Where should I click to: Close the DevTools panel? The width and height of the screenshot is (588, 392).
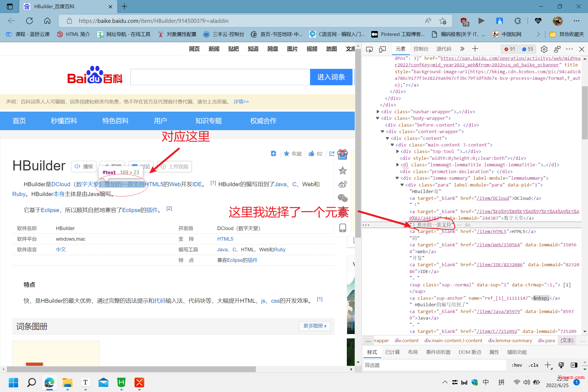click(582, 49)
